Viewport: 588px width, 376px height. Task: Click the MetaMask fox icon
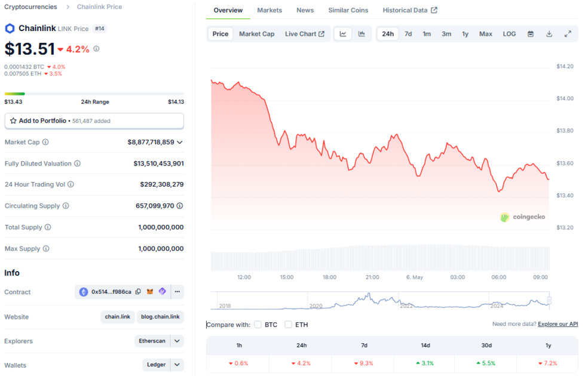point(150,292)
